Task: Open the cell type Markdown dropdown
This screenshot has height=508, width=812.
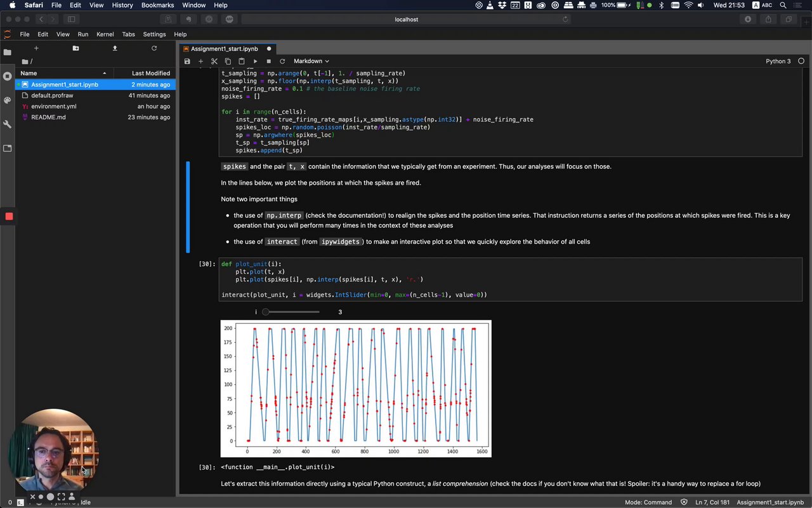Action: (311, 62)
